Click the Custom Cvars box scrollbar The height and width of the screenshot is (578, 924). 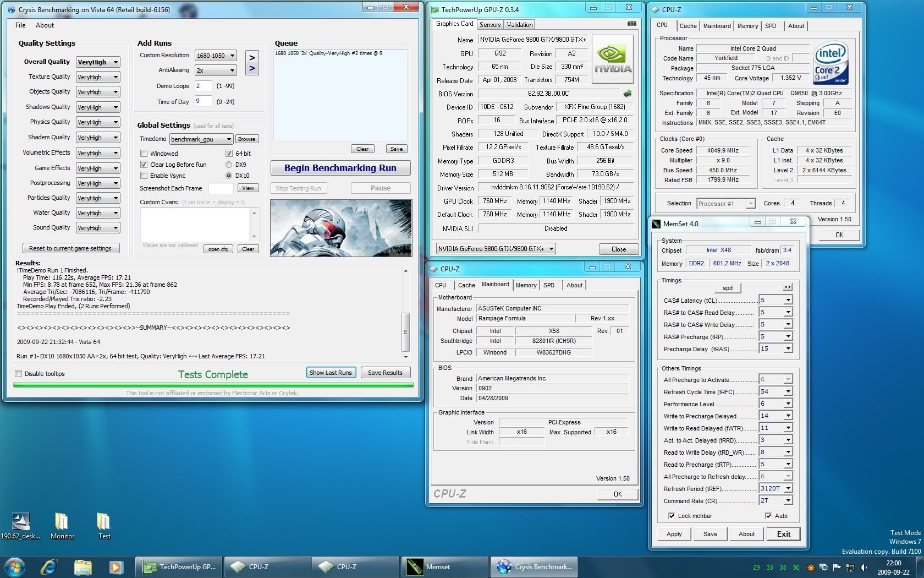pyautogui.click(x=254, y=224)
